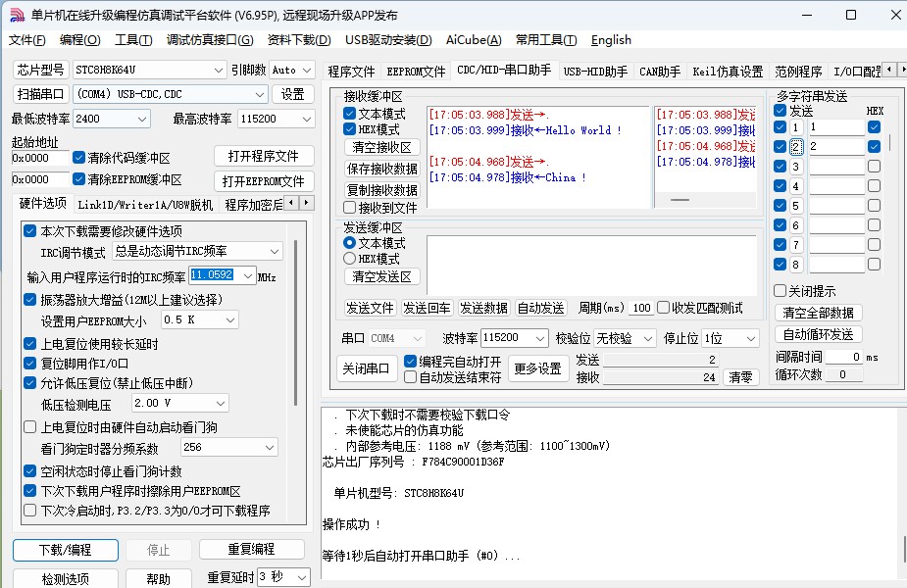
Task: Click the hardware options panel vertical scrollbar
Action: [x=295, y=323]
